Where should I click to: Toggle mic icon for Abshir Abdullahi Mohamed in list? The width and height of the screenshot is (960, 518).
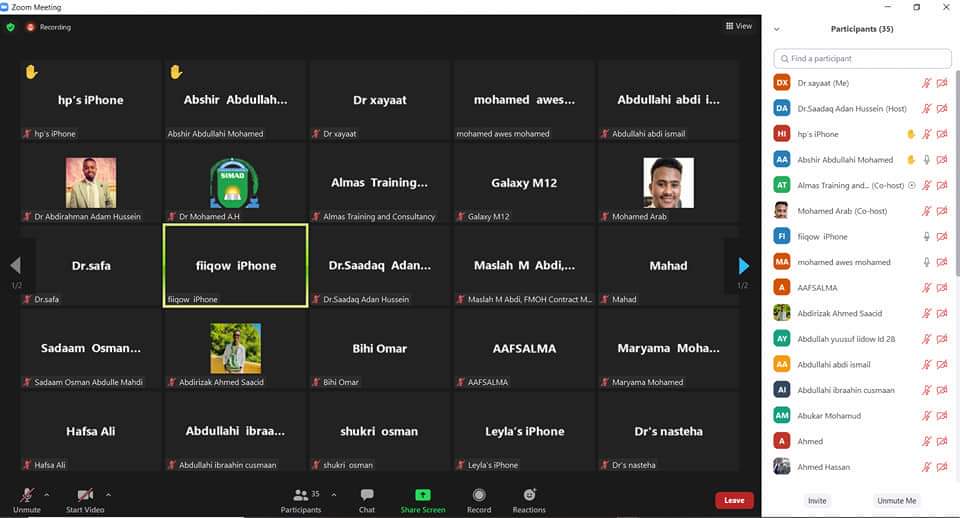coord(926,160)
